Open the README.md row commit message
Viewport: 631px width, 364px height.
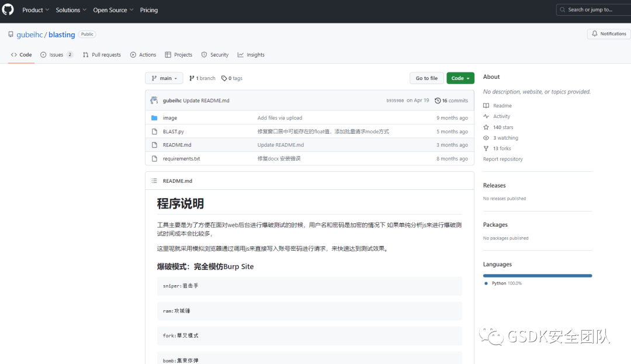(x=280, y=145)
